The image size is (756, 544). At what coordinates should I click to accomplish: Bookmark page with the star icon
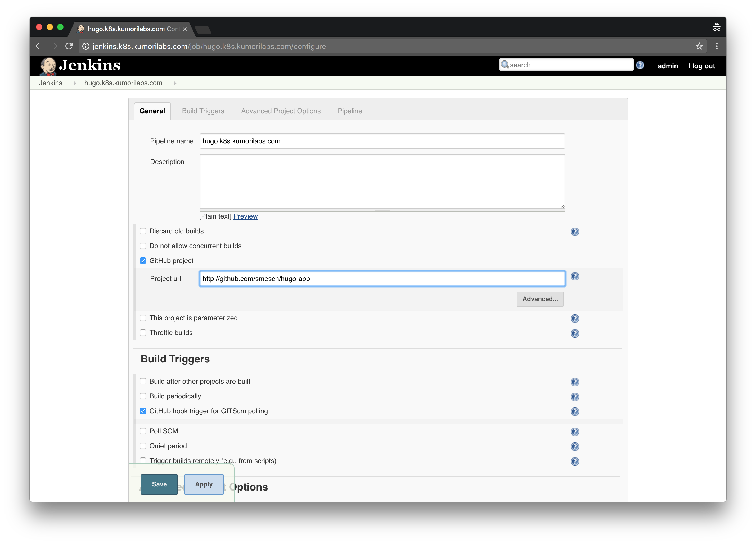point(699,46)
